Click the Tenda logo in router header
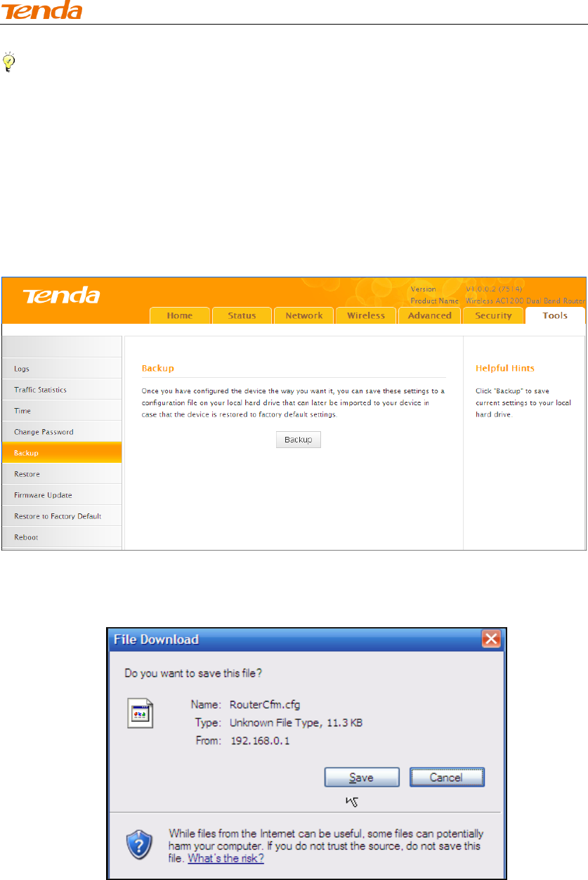This screenshot has width=588, height=880. (x=62, y=295)
